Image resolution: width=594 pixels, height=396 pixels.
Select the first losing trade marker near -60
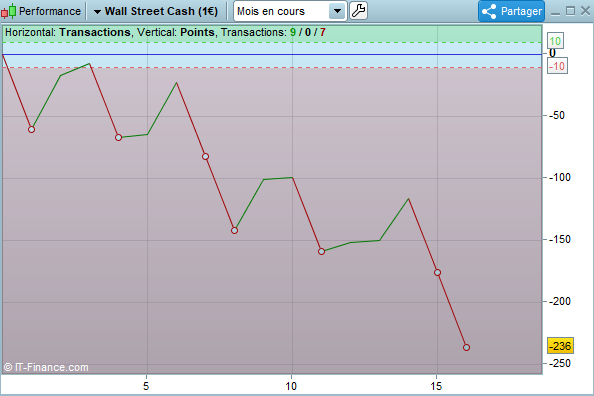coord(31,130)
